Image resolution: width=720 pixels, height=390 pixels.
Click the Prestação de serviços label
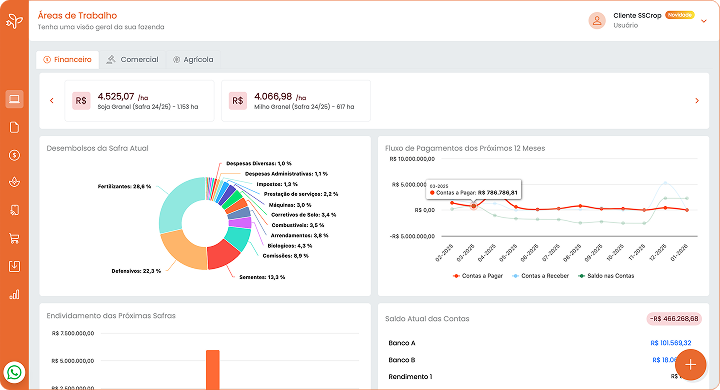[x=301, y=194]
